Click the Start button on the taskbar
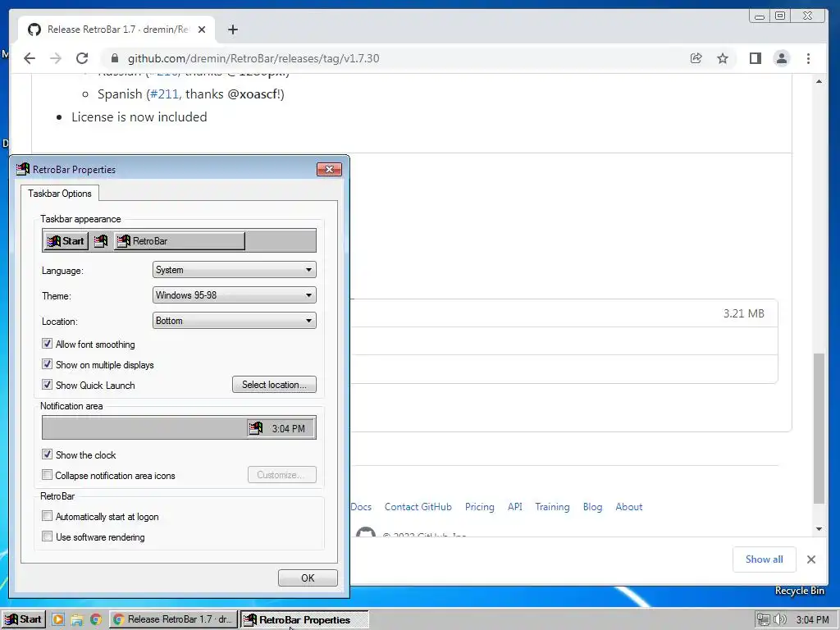 coord(24,619)
